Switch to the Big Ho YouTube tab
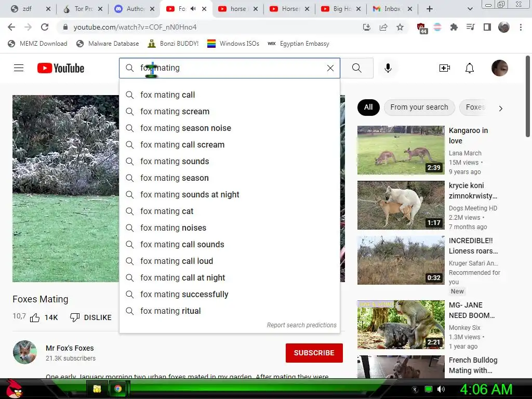 click(341, 9)
